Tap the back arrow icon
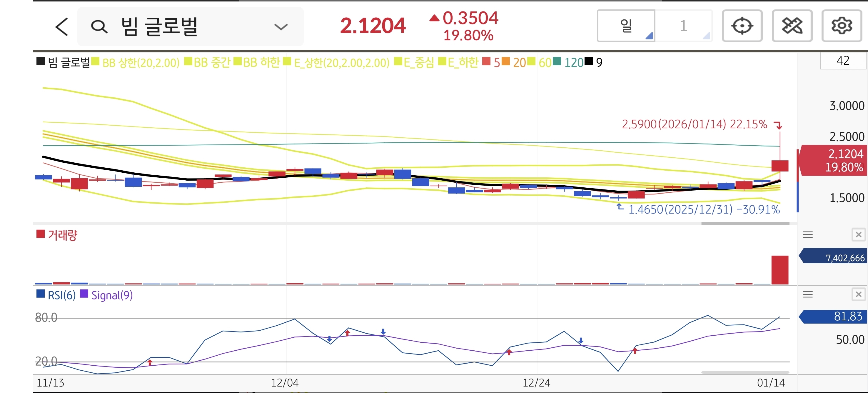 tap(62, 27)
